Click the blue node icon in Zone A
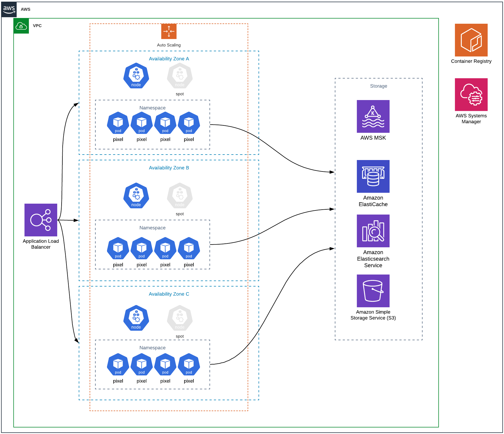The height and width of the screenshot is (434, 504). [x=136, y=76]
